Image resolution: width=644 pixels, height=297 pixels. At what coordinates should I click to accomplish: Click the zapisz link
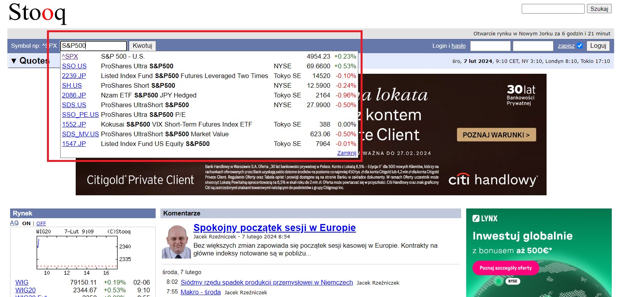click(x=566, y=46)
